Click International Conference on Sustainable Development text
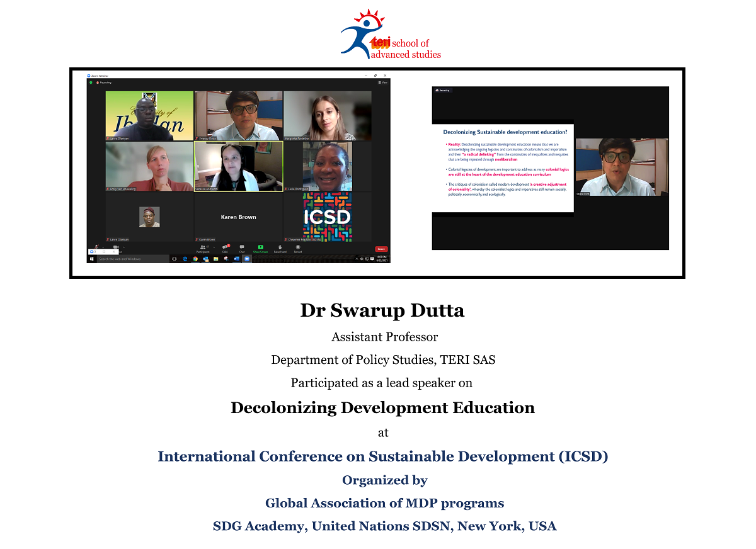 [x=382, y=456]
